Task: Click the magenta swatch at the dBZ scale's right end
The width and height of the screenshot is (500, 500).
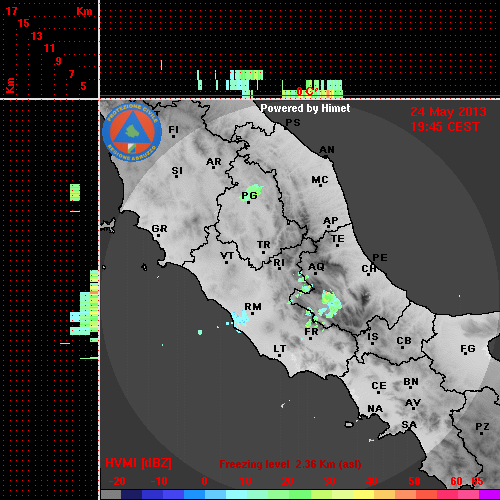Action: pyautogui.click(x=489, y=494)
